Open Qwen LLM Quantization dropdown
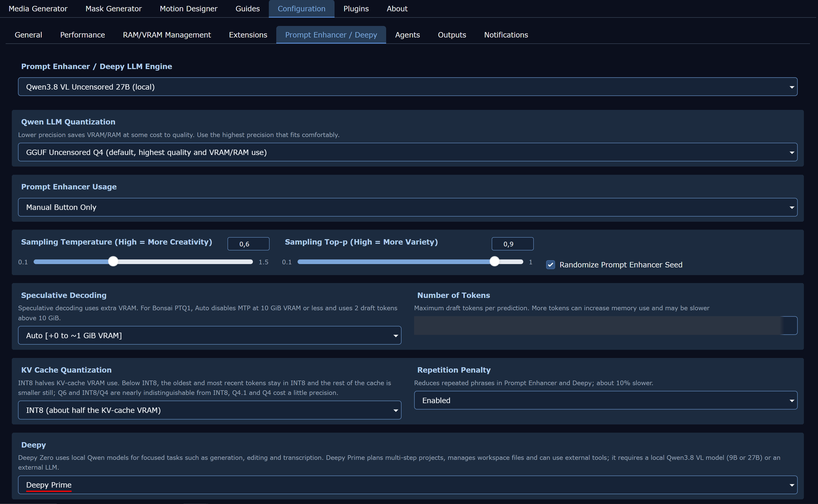The width and height of the screenshot is (818, 504). pos(407,152)
